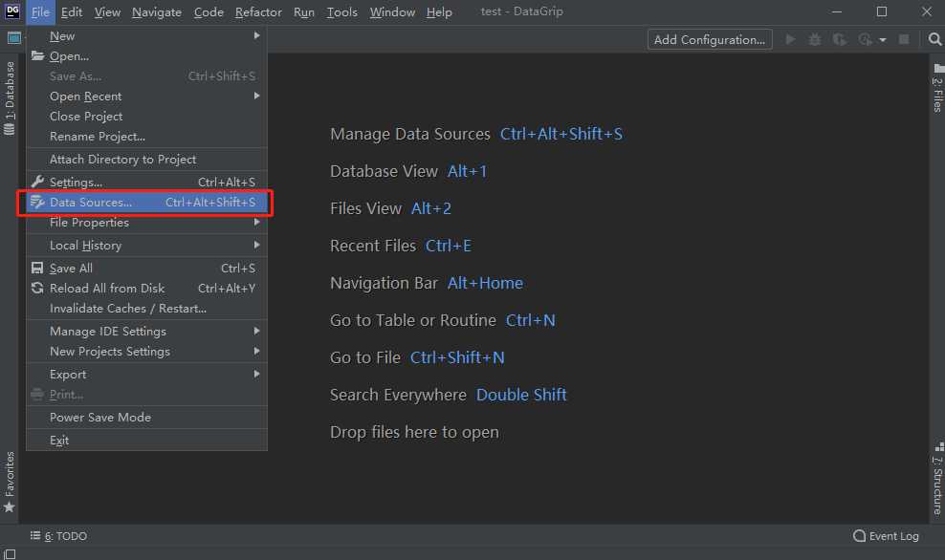Choose Exit from the File menu
The height and width of the screenshot is (560, 945).
pyautogui.click(x=146, y=441)
